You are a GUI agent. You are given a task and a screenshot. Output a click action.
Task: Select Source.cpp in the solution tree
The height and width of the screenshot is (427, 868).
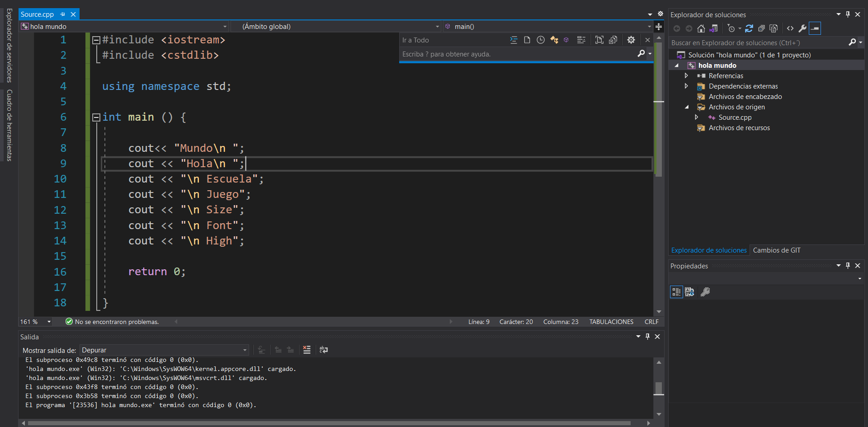[x=735, y=117]
